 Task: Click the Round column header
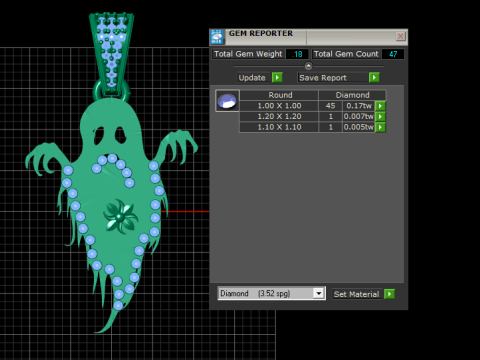coord(280,95)
